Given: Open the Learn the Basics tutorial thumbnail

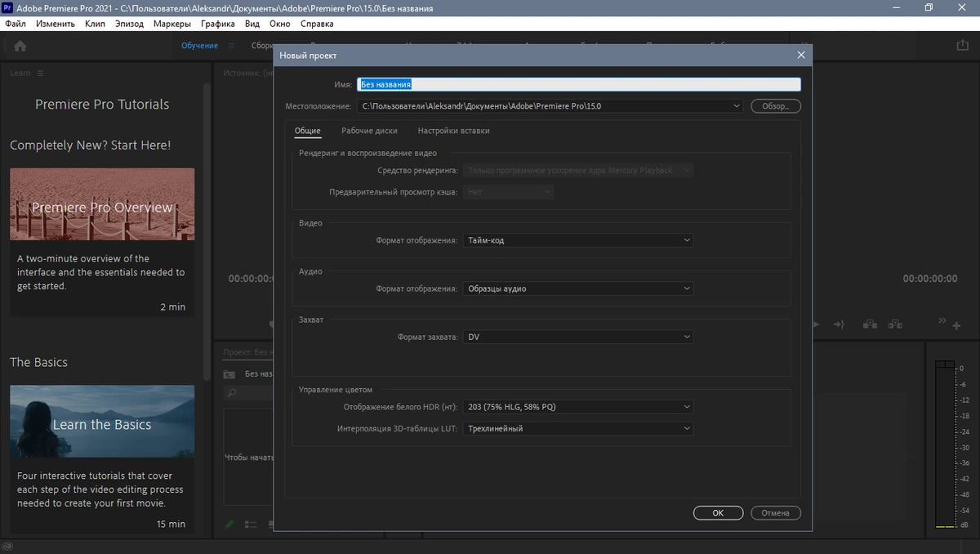Looking at the screenshot, I should click(x=102, y=421).
